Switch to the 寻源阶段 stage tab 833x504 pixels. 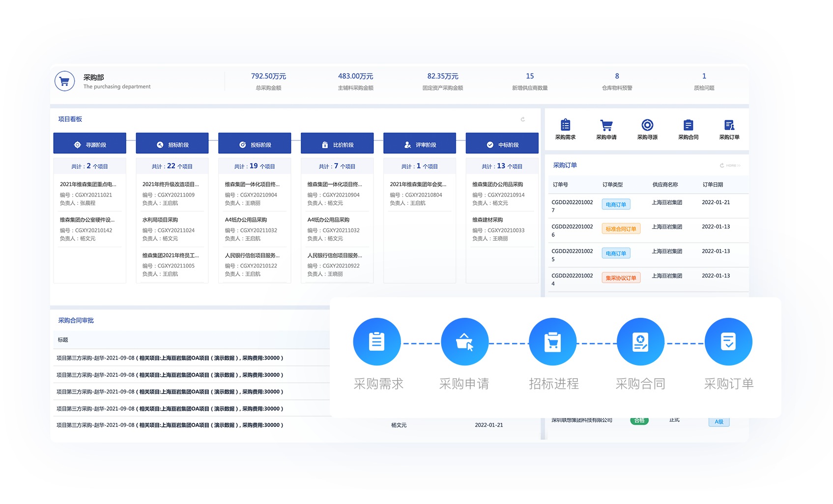[90, 145]
